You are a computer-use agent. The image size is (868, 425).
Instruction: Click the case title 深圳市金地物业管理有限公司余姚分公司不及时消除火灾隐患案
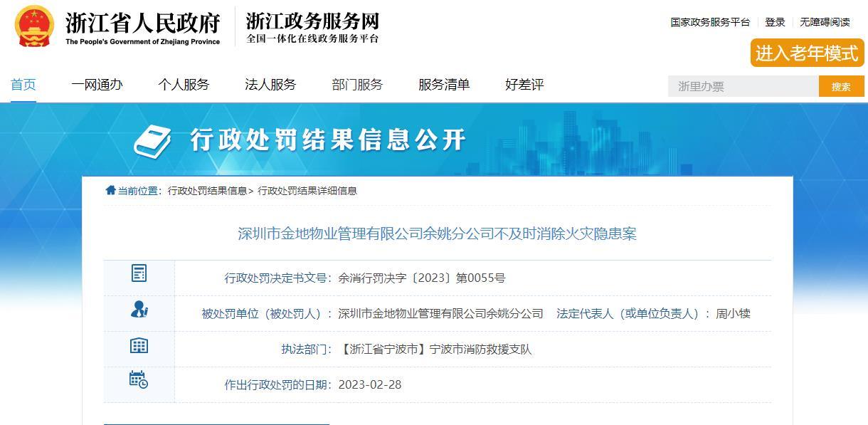coord(437,234)
